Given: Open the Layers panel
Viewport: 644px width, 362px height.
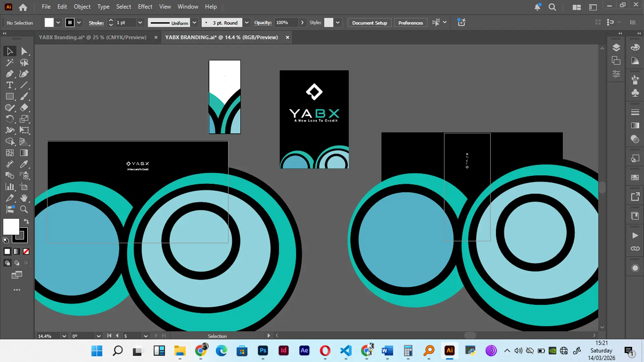Looking at the screenshot, I should click(x=616, y=47).
